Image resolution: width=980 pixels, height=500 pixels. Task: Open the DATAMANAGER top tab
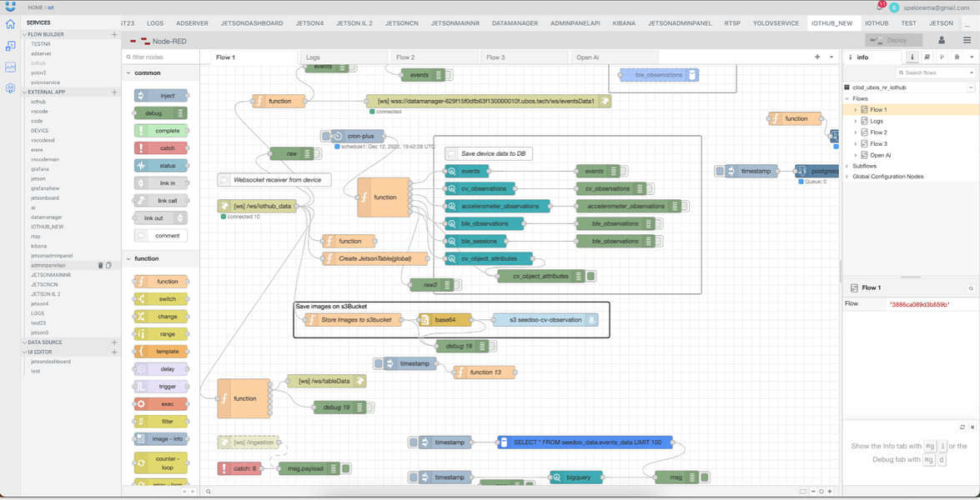[515, 23]
